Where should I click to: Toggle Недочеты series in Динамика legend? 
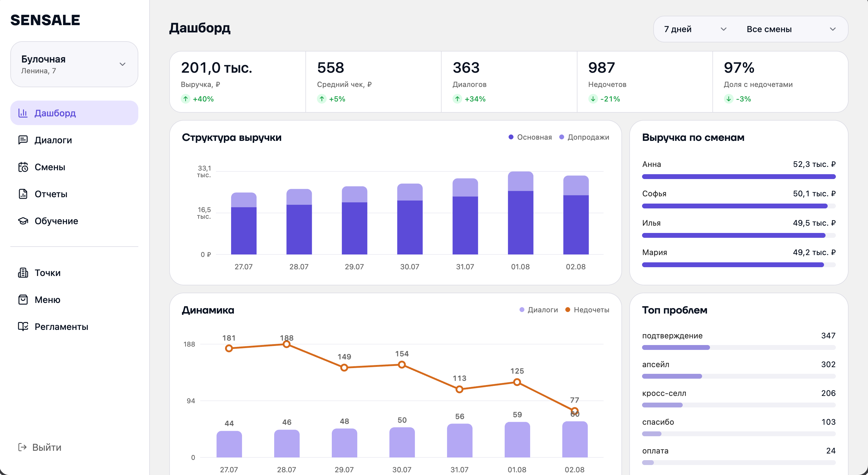pos(587,310)
